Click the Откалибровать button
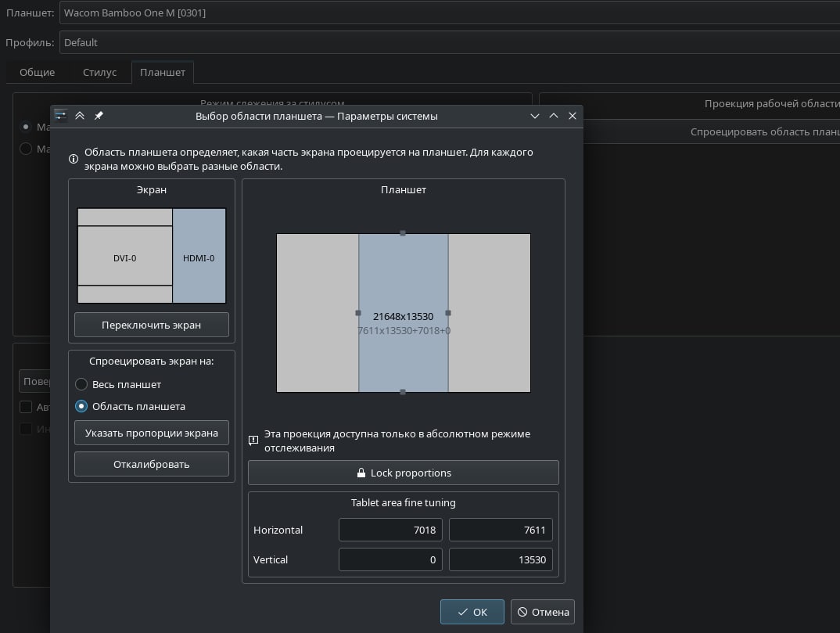 [152, 464]
